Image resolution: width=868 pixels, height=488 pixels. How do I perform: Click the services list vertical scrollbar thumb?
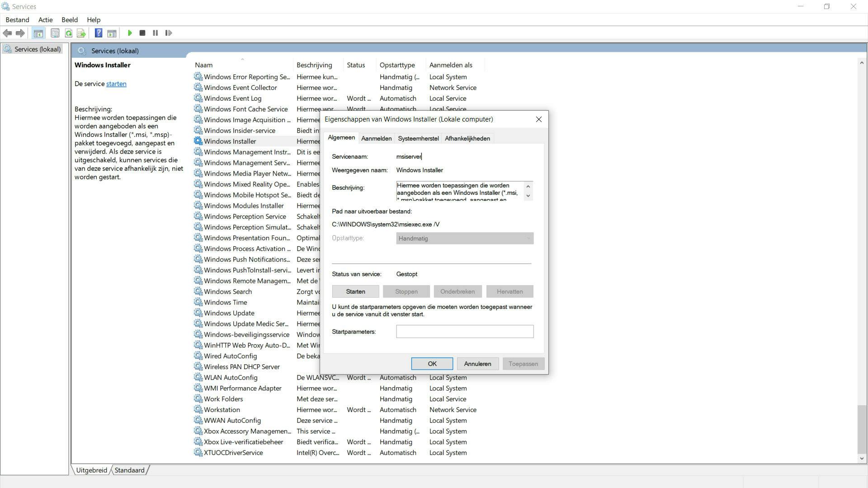click(862, 429)
